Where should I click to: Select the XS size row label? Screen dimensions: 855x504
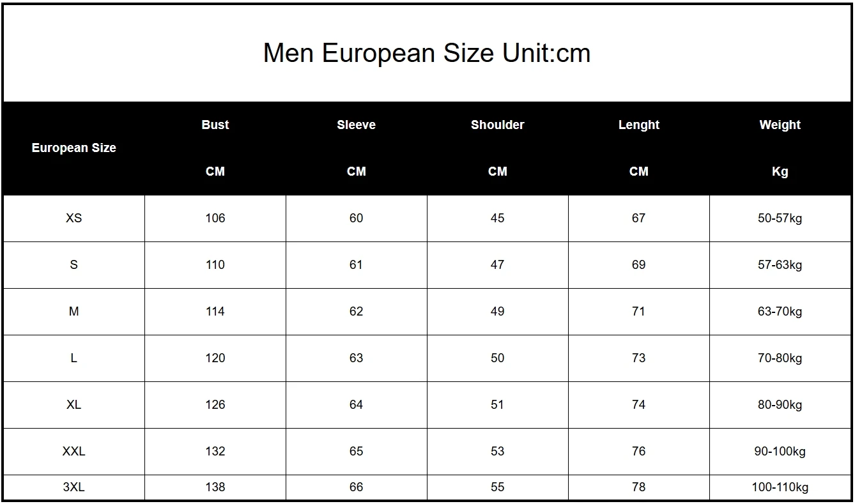point(73,218)
